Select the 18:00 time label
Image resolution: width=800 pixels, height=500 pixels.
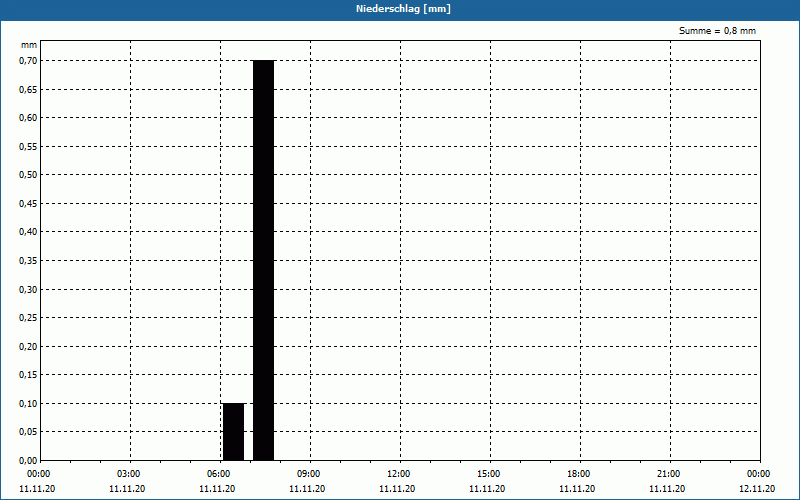pyautogui.click(x=579, y=474)
